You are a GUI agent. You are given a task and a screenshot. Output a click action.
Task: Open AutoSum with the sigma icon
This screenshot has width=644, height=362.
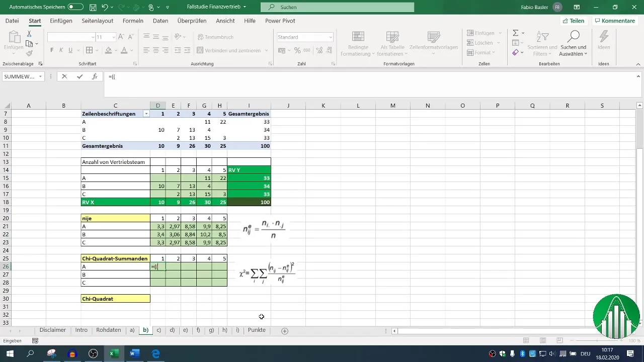point(516,33)
